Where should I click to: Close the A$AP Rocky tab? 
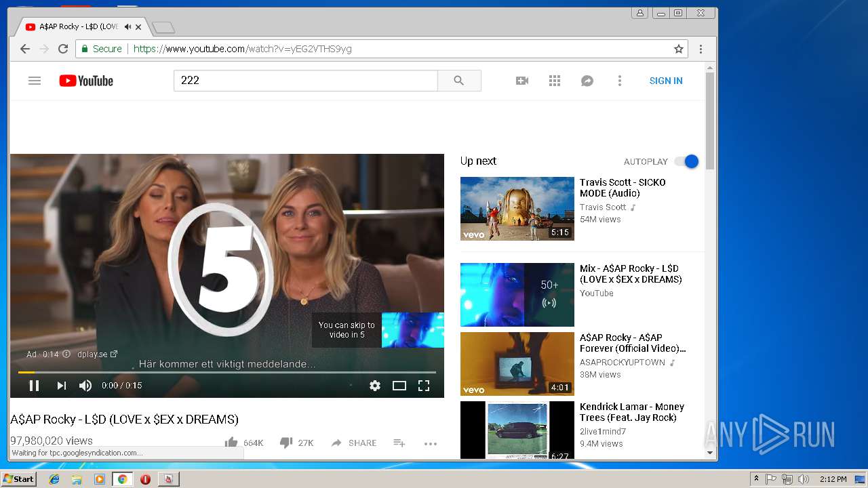(138, 27)
